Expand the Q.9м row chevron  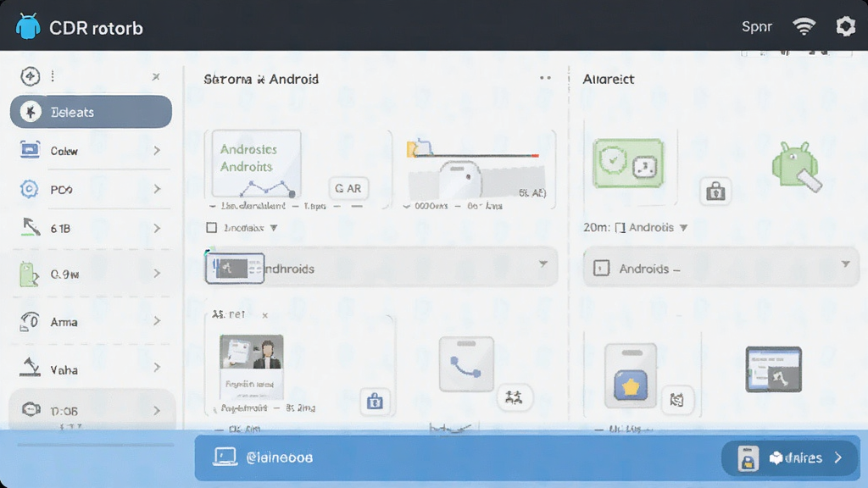[157, 274]
